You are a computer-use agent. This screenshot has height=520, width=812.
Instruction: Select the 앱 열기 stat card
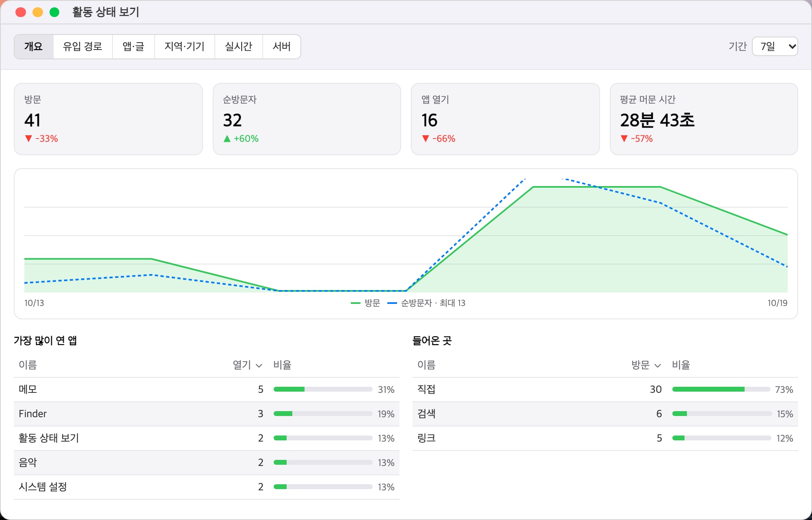click(x=505, y=119)
